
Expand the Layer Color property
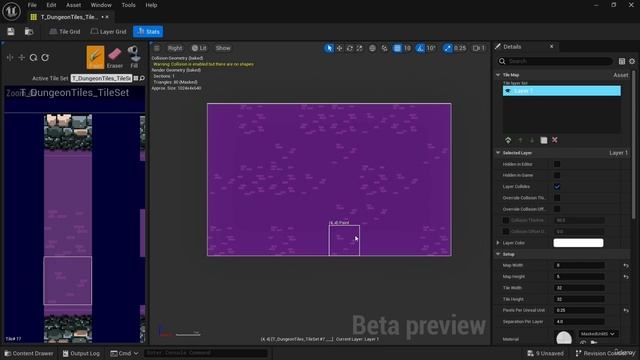coord(498,243)
